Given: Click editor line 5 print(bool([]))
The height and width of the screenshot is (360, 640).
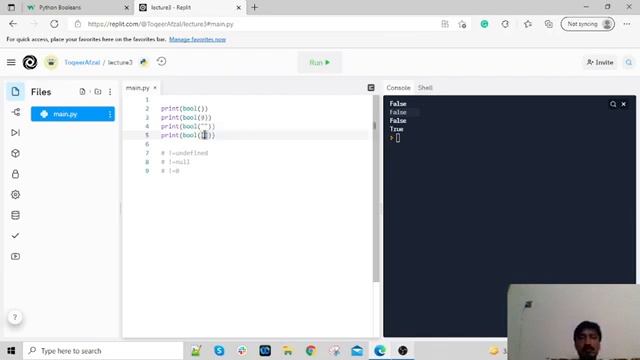Looking at the screenshot, I should 188,135.
